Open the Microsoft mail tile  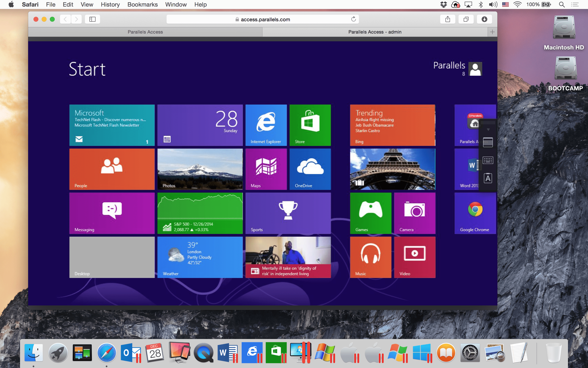click(112, 125)
